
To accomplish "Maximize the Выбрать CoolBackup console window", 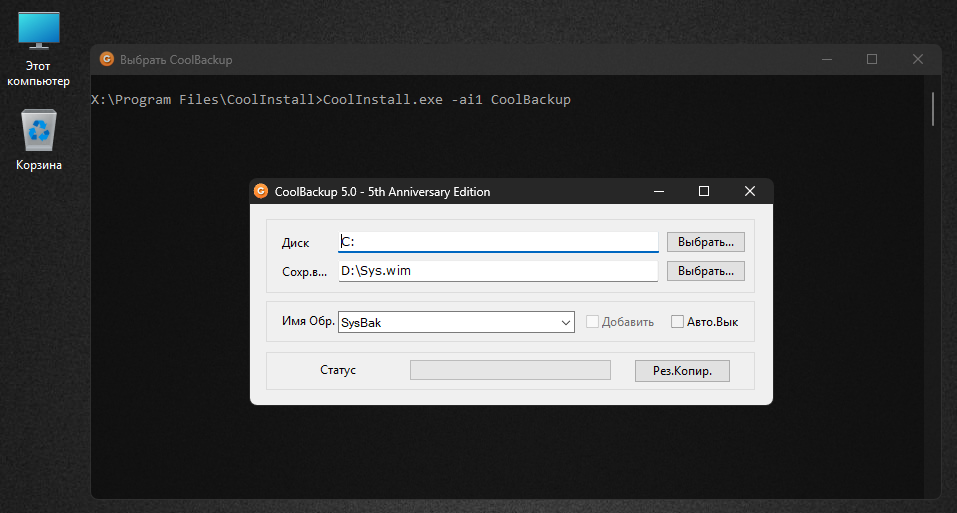I will coord(872,59).
